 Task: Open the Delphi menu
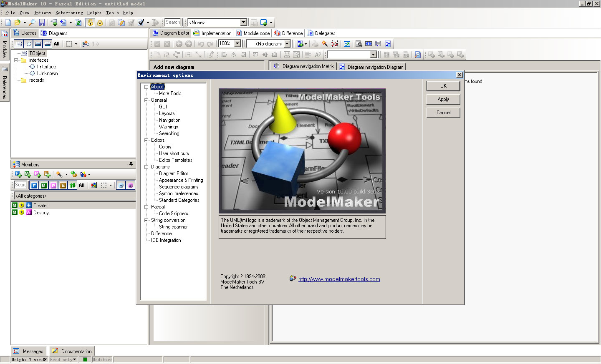click(94, 13)
